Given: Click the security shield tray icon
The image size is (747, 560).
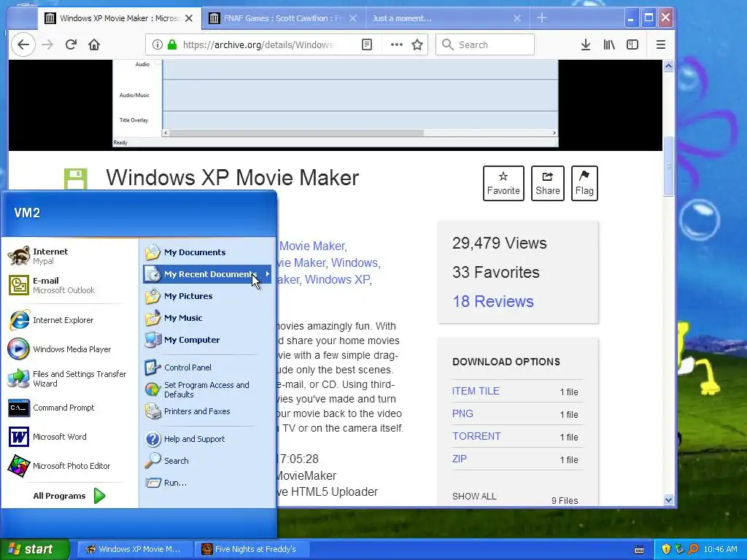Looking at the screenshot, I should 666,549.
